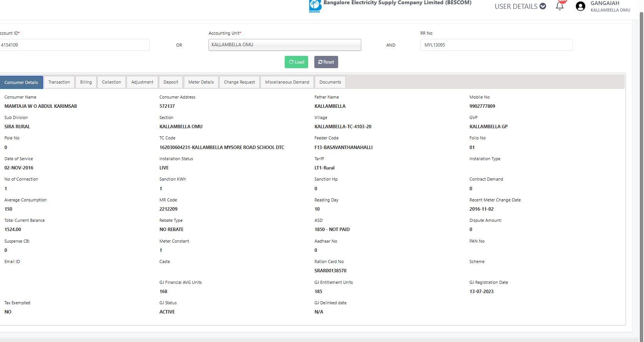Click total current balance 1524.00
Viewport: 644px width, 342px height.
coord(13,230)
